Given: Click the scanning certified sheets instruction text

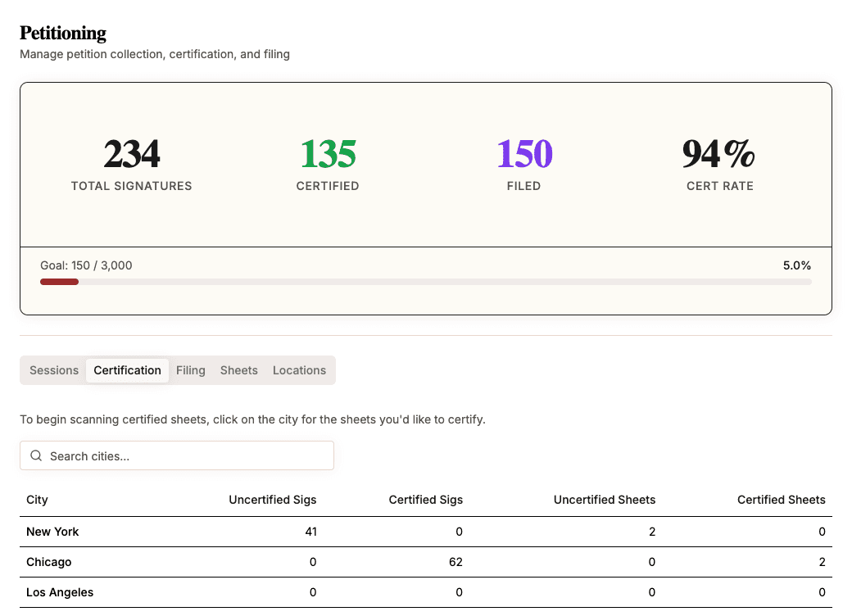Looking at the screenshot, I should (x=252, y=419).
